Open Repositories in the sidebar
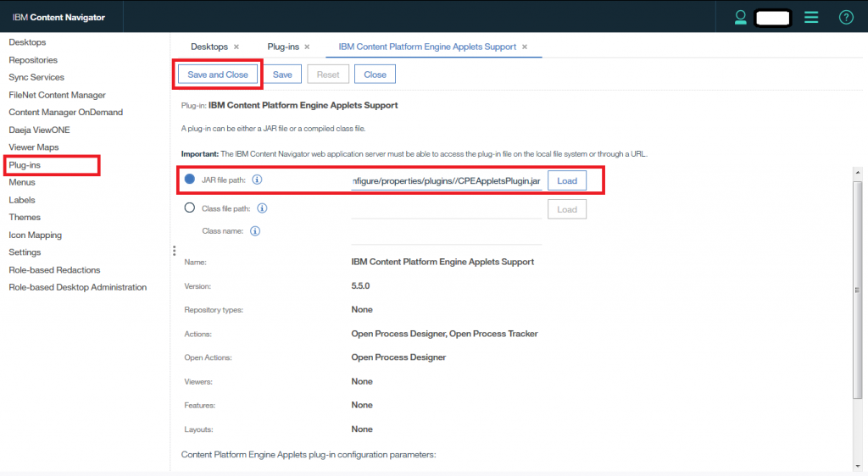This screenshot has height=476, width=868. tap(33, 59)
